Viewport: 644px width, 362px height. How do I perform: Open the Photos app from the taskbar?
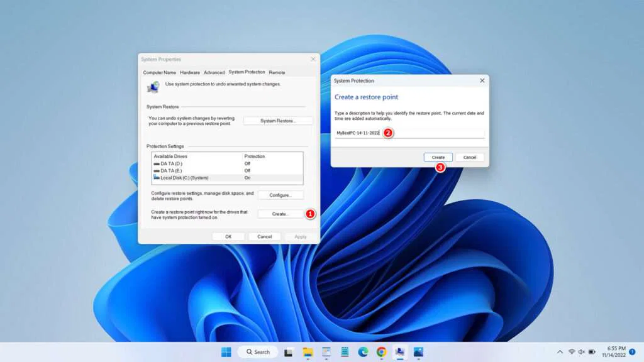[418, 352]
